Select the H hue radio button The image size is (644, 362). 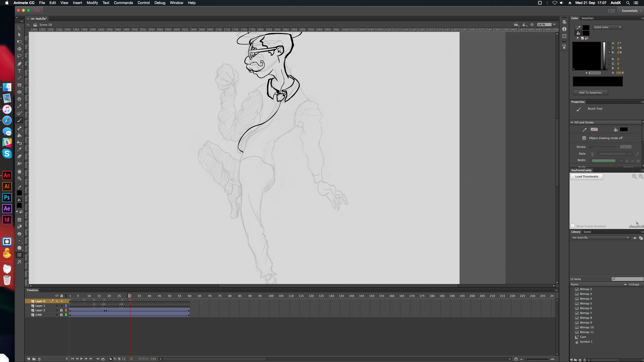click(x=609, y=43)
